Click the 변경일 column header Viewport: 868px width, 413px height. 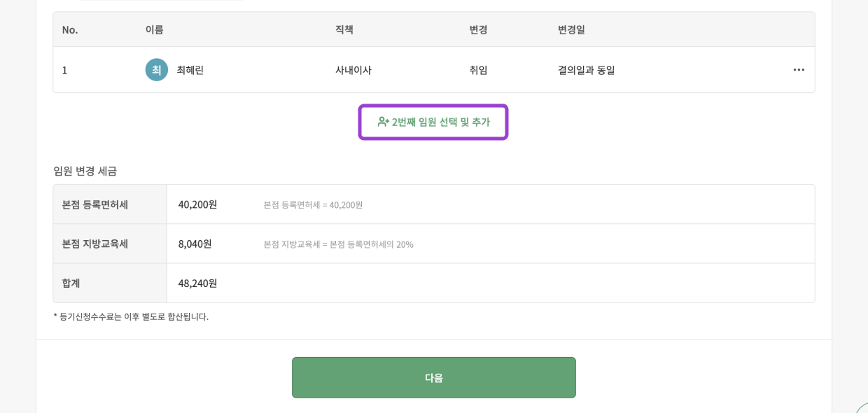pyautogui.click(x=571, y=29)
